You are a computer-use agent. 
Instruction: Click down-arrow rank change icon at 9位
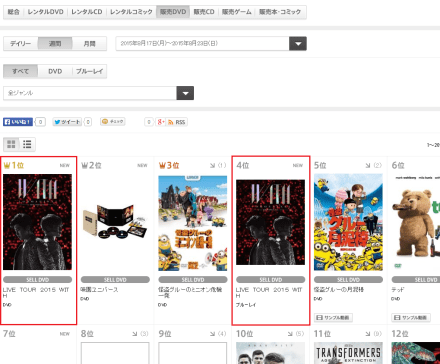click(x=212, y=334)
